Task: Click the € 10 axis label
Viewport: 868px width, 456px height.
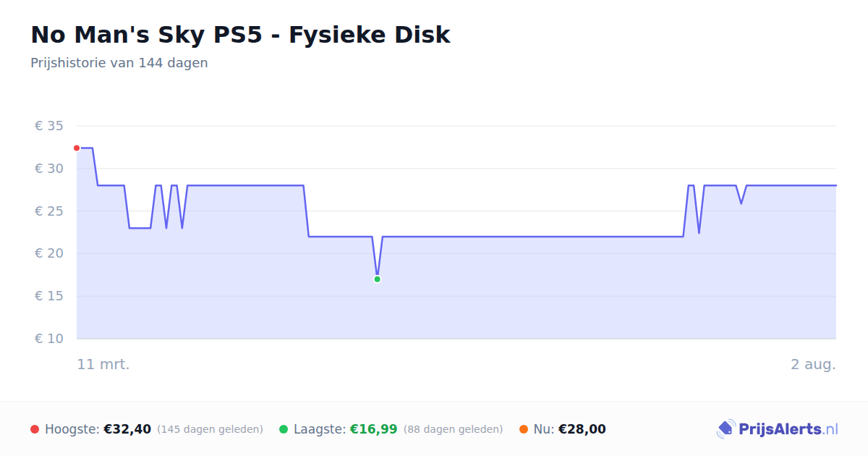Action: [x=49, y=339]
